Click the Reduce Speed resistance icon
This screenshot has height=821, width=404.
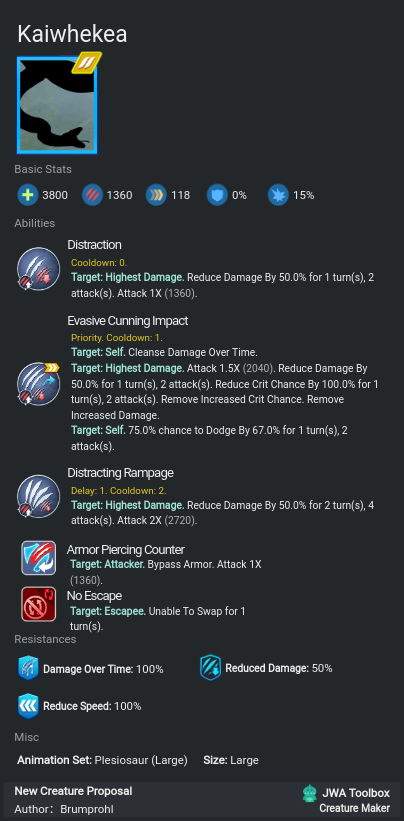tap(28, 706)
